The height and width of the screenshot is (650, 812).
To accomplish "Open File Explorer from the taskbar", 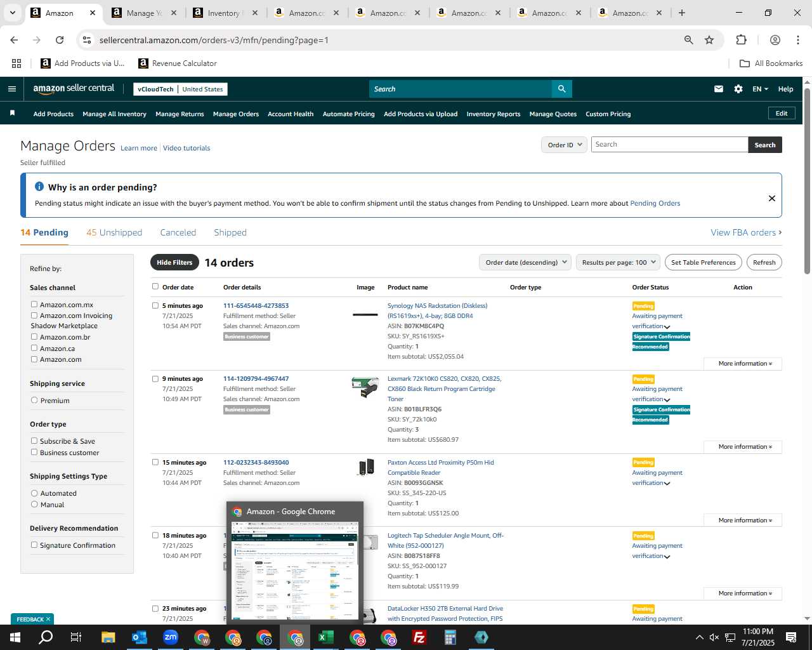I will 108,637.
